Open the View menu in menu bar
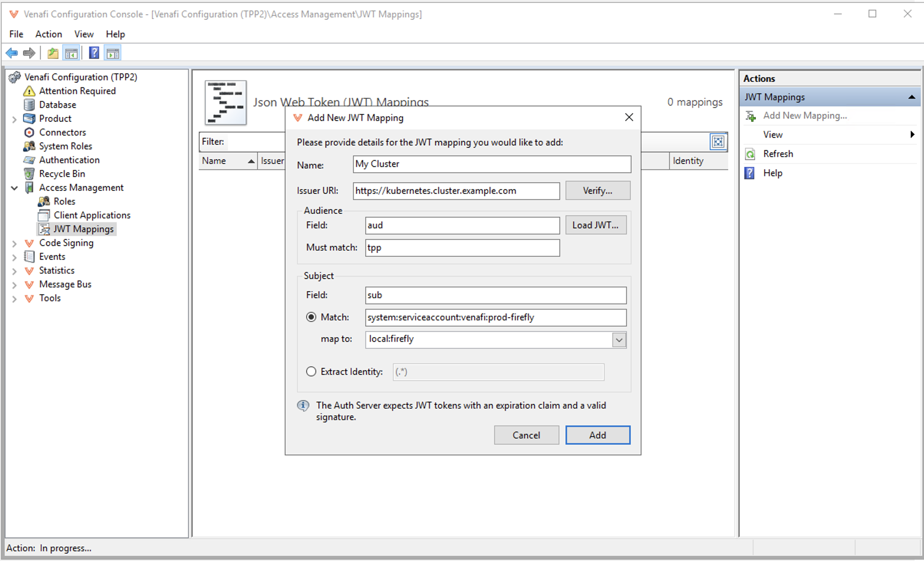Screen dimensions: 924x561 pyautogui.click(x=84, y=34)
